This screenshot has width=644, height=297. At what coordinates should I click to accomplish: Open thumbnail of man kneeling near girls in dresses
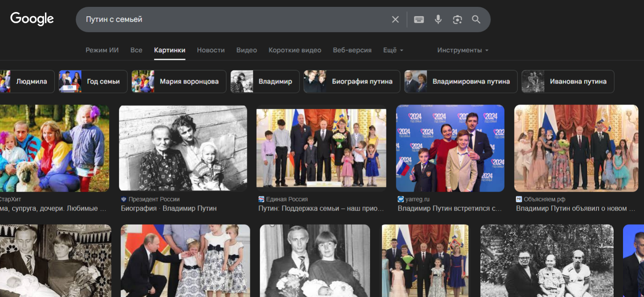[x=185, y=261]
